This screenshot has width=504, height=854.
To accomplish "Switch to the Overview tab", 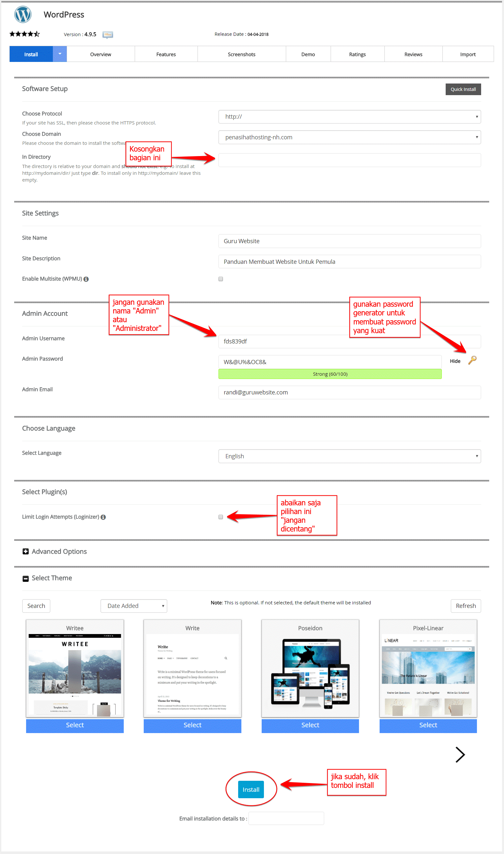I will 101,54.
